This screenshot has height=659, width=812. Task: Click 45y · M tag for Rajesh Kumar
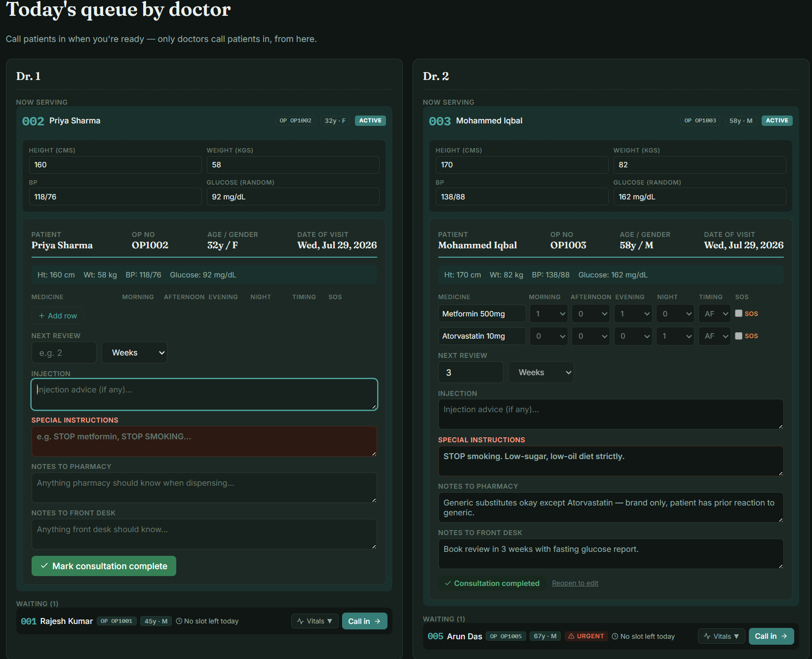tap(156, 621)
